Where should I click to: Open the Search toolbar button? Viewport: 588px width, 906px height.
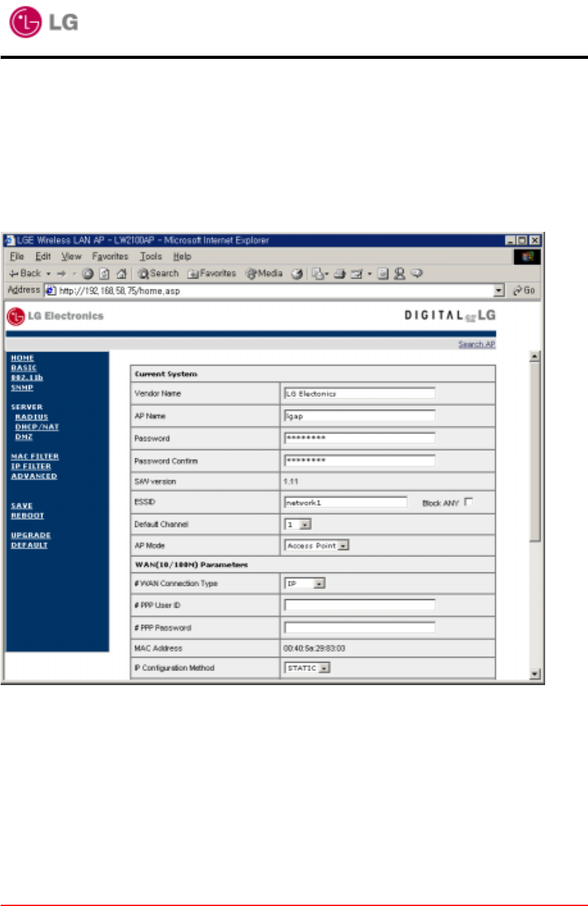[158, 273]
